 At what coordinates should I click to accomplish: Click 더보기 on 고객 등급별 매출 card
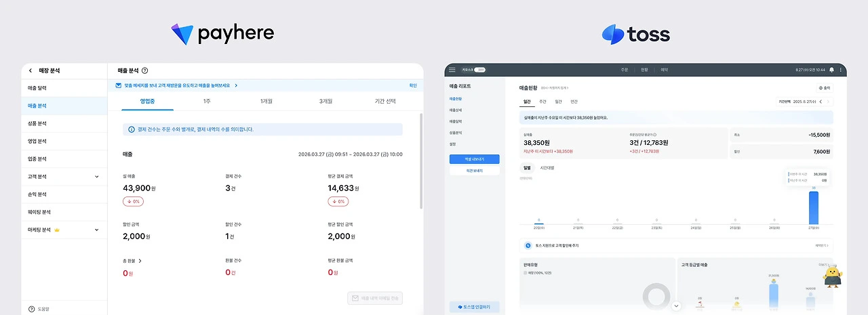[x=825, y=265]
